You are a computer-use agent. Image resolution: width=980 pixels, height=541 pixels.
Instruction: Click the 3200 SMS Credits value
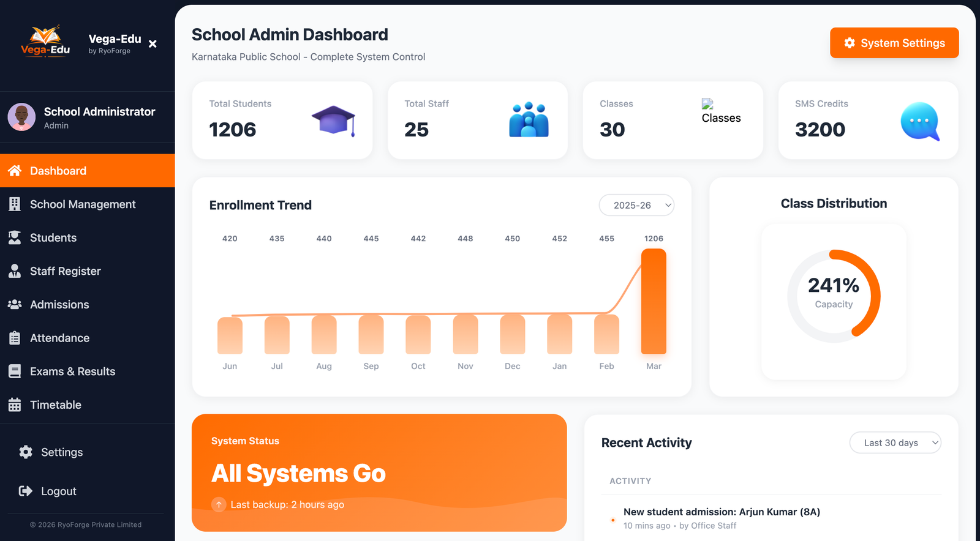[820, 130]
